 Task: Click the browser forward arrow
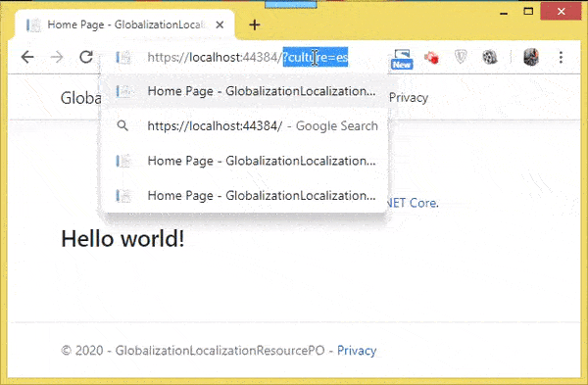[57, 58]
